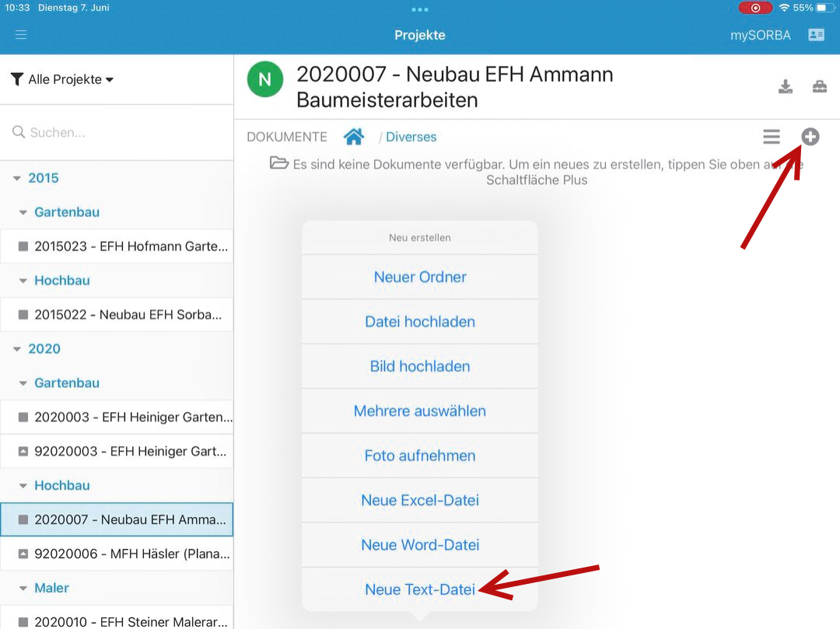Switch document list view via lines icon
This screenshot has width=840, height=629.
[x=771, y=137]
